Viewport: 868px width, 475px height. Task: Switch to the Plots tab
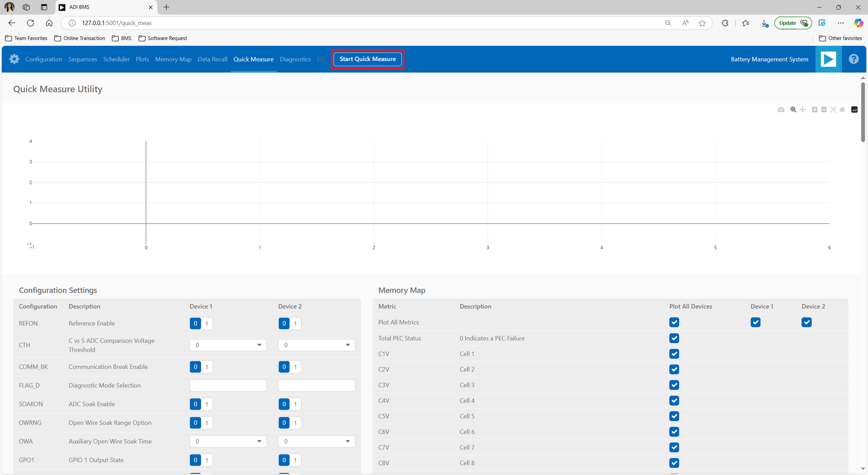coord(142,59)
